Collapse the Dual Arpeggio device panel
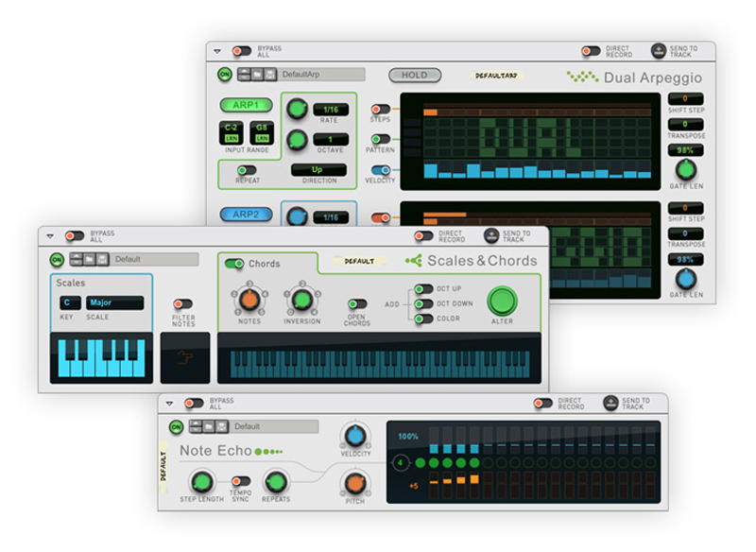The height and width of the screenshot is (552, 756). click(x=217, y=51)
